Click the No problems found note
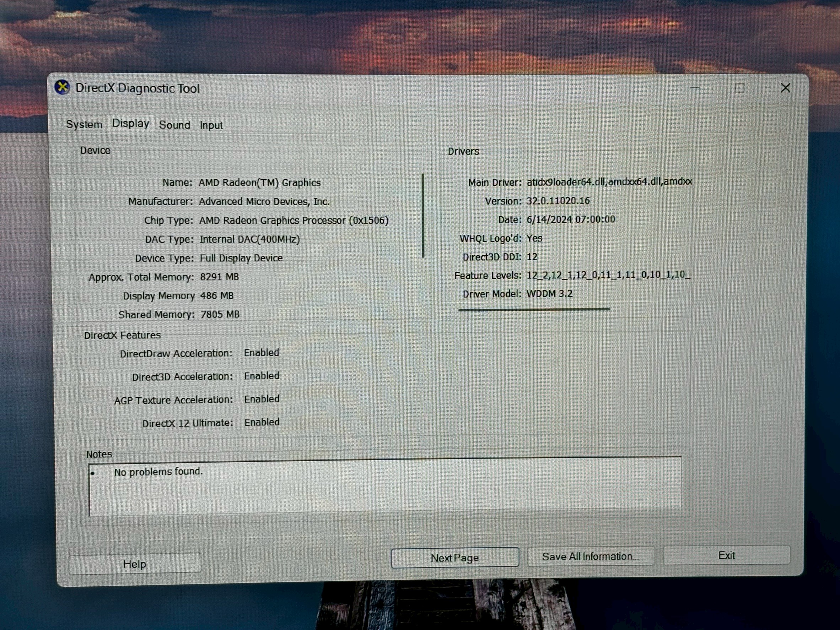 tap(158, 471)
